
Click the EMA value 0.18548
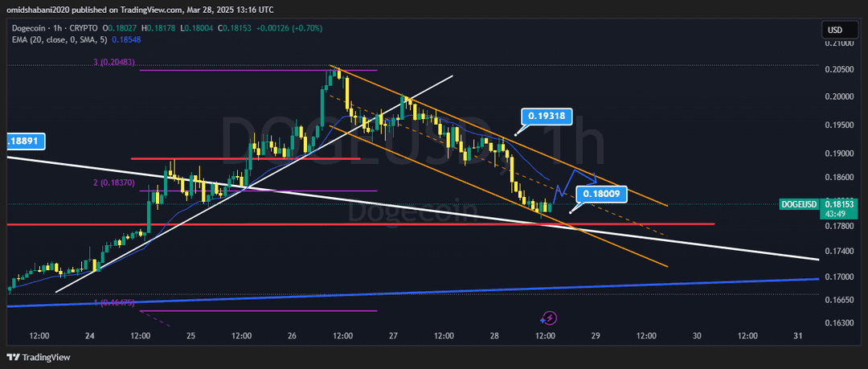click(126, 40)
